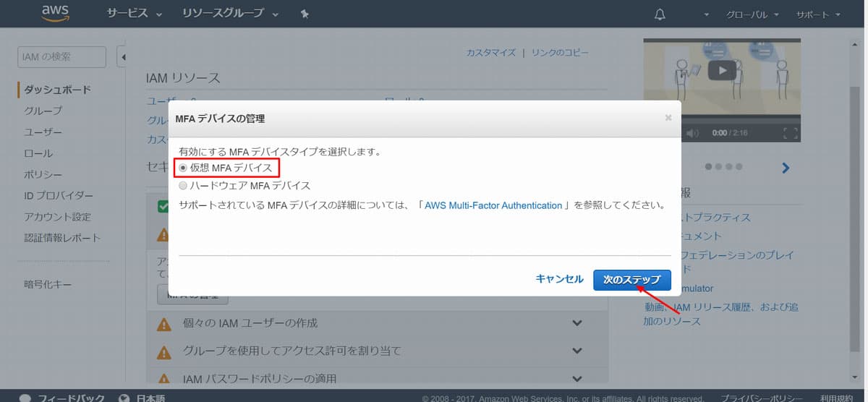Open account dropdown arrow beside bell

706,15
